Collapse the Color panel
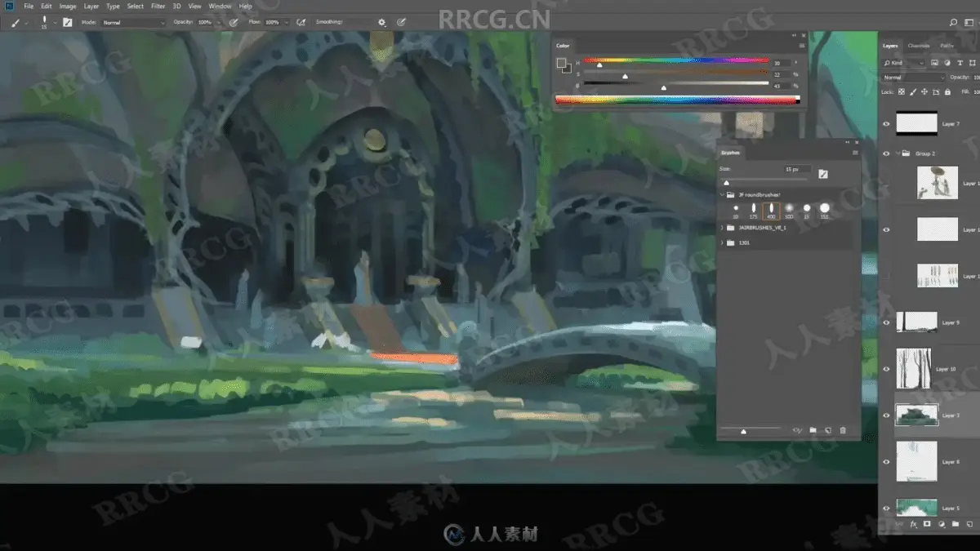 point(794,35)
